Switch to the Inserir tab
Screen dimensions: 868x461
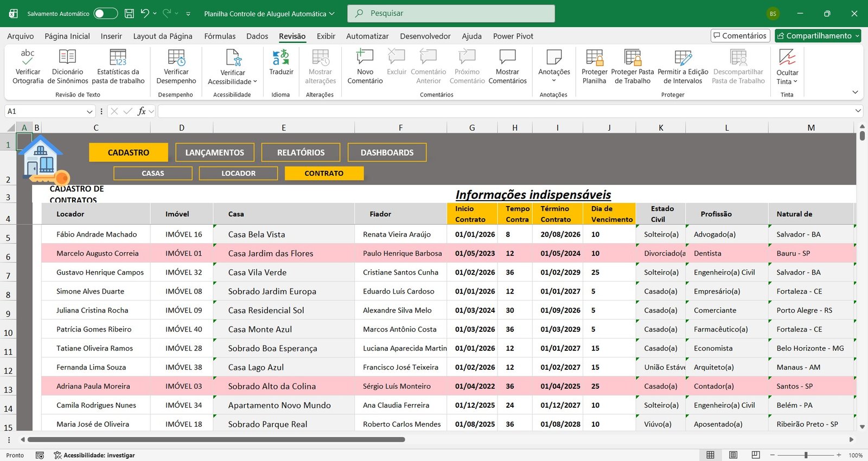(x=111, y=36)
